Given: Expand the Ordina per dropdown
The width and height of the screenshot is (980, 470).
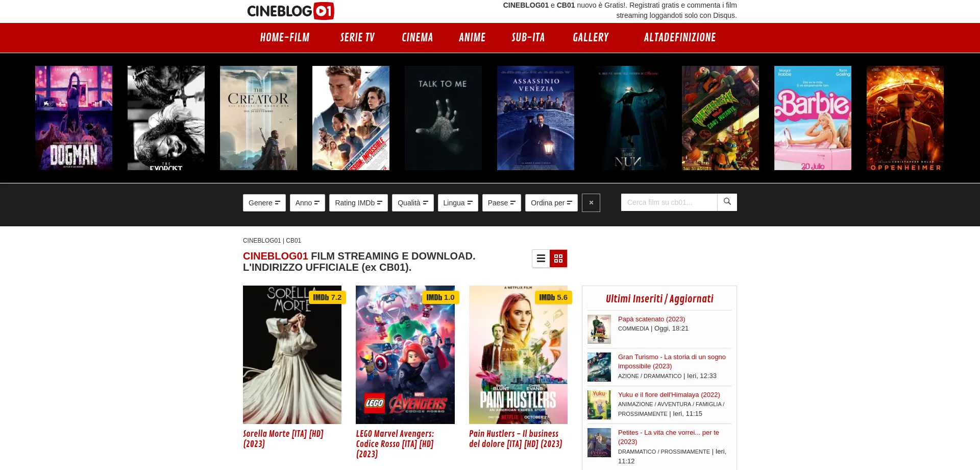Looking at the screenshot, I should [x=551, y=203].
